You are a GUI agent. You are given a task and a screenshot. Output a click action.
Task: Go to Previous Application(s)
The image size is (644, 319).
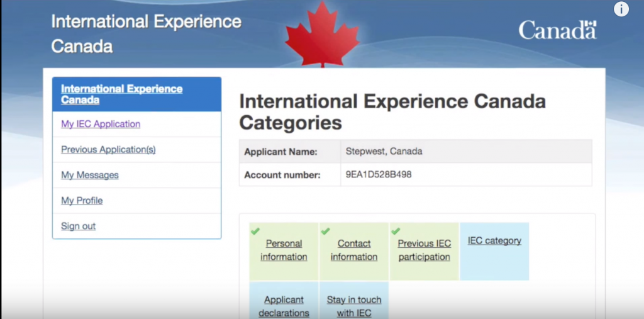[108, 150]
